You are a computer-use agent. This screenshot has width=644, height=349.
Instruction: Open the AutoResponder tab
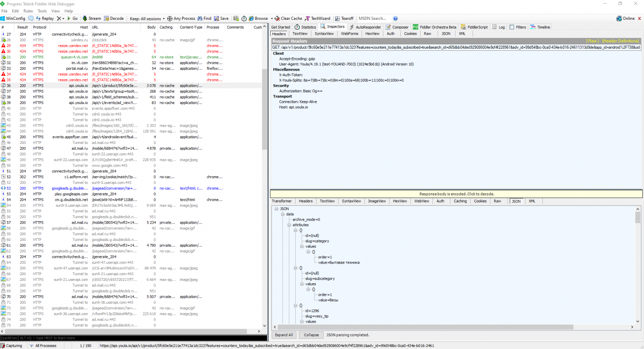tap(365, 27)
